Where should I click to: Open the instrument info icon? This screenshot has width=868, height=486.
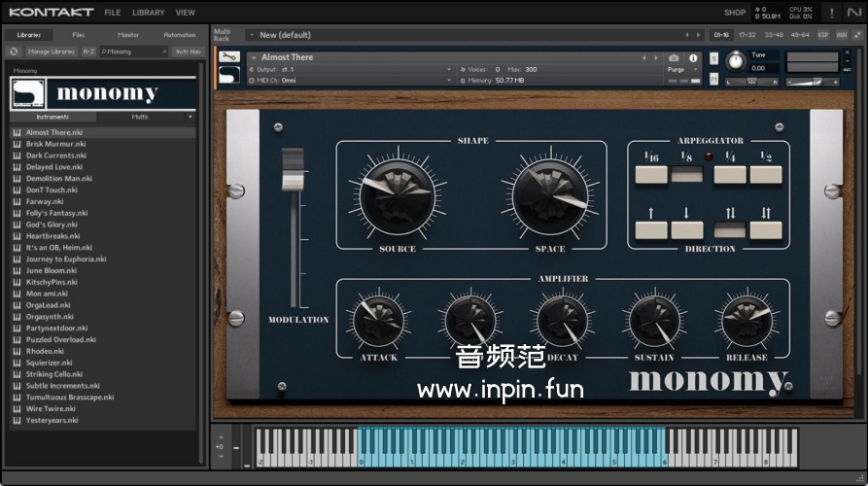coord(693,58)
